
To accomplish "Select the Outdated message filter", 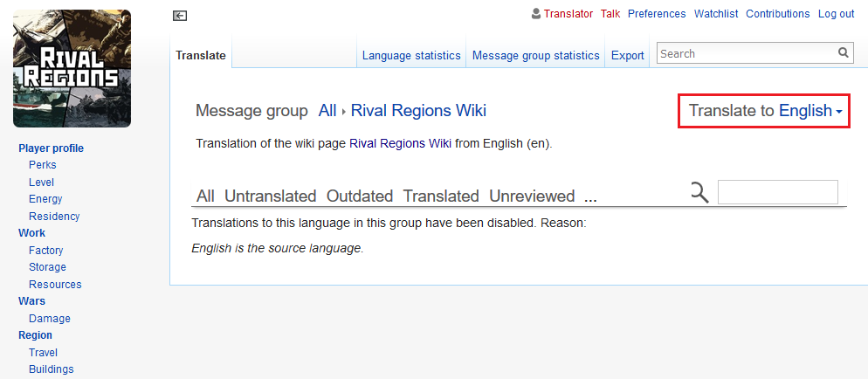I will click(x=360, y=196).
